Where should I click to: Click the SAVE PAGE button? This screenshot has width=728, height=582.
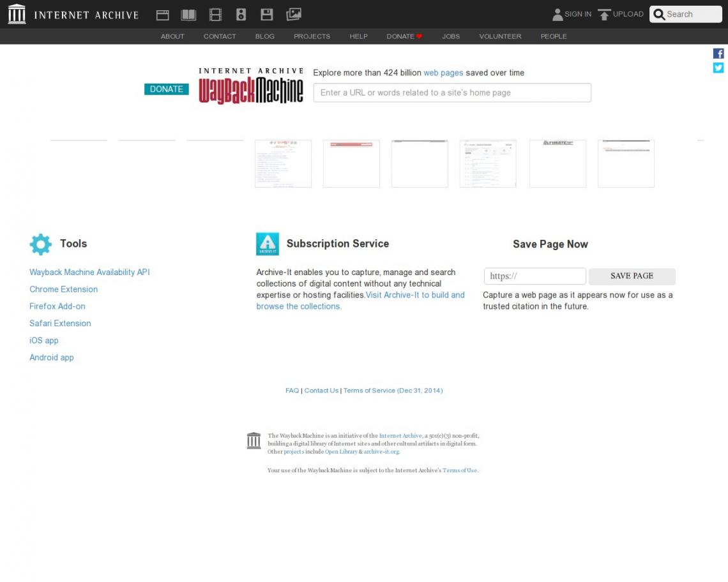click(x=632, y=276)
